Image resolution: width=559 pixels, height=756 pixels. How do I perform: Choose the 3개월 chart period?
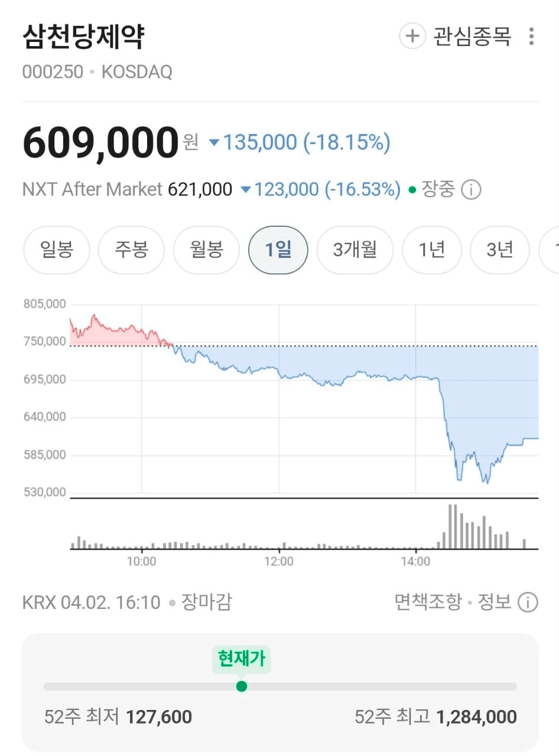click(355, 250)
